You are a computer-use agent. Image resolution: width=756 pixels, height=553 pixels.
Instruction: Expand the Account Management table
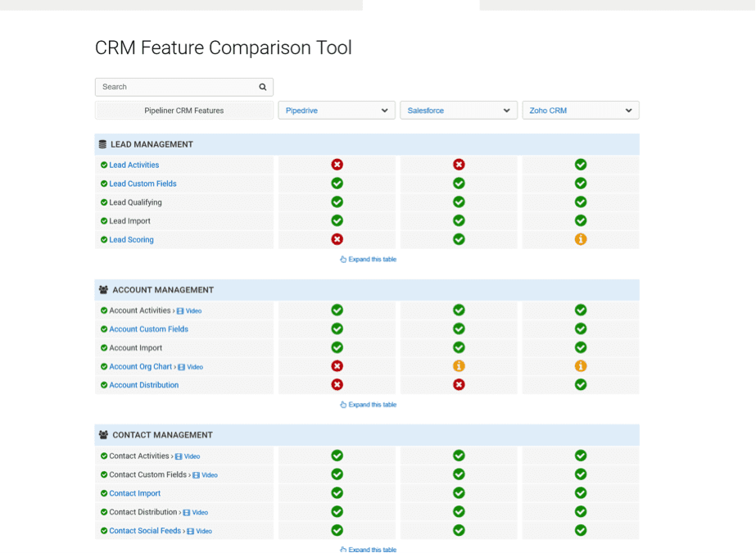point(368,405)
